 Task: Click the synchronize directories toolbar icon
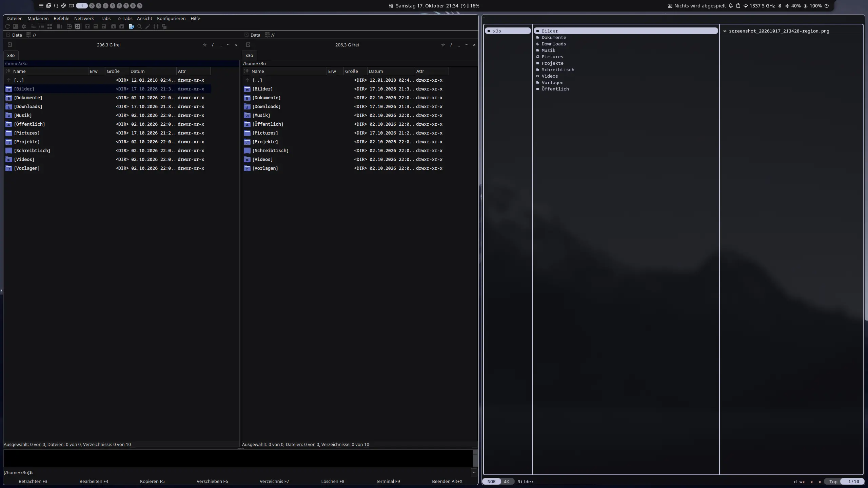pyautogui.click(x=156, y=26)
